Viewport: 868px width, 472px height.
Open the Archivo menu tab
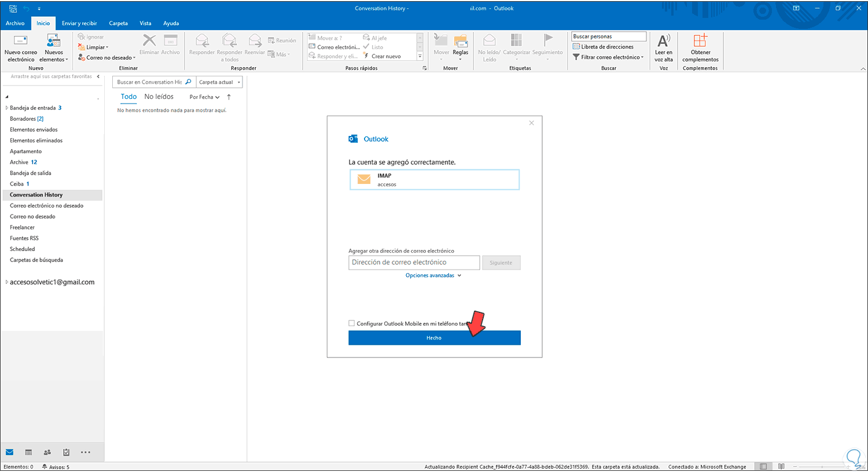click(x=15, y=23)
